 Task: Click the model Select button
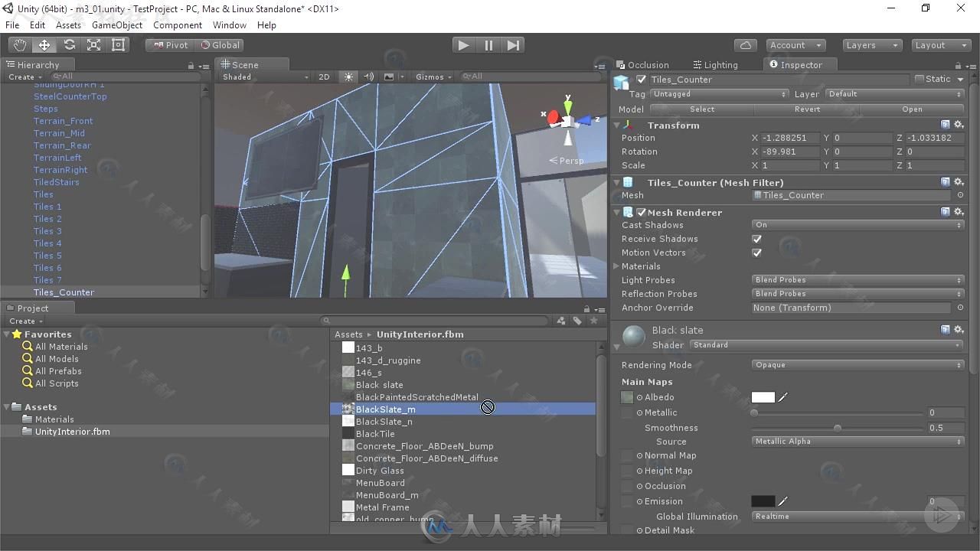(x=702, y=109)
